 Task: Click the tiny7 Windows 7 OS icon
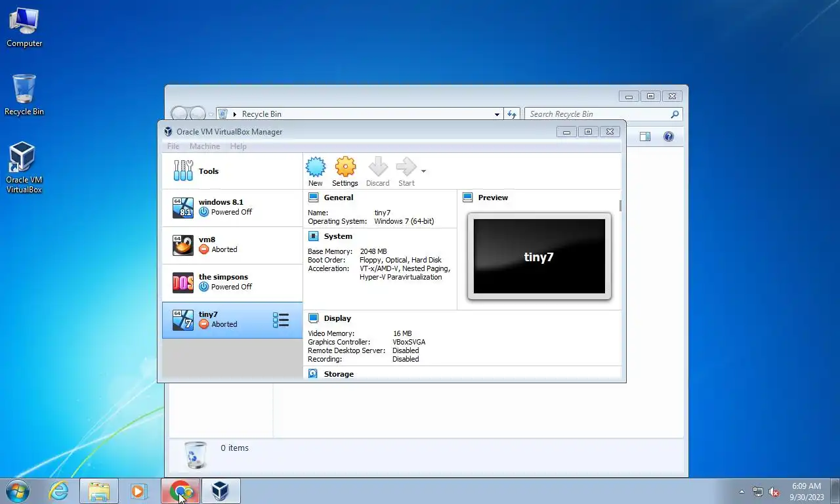[183, 320]
